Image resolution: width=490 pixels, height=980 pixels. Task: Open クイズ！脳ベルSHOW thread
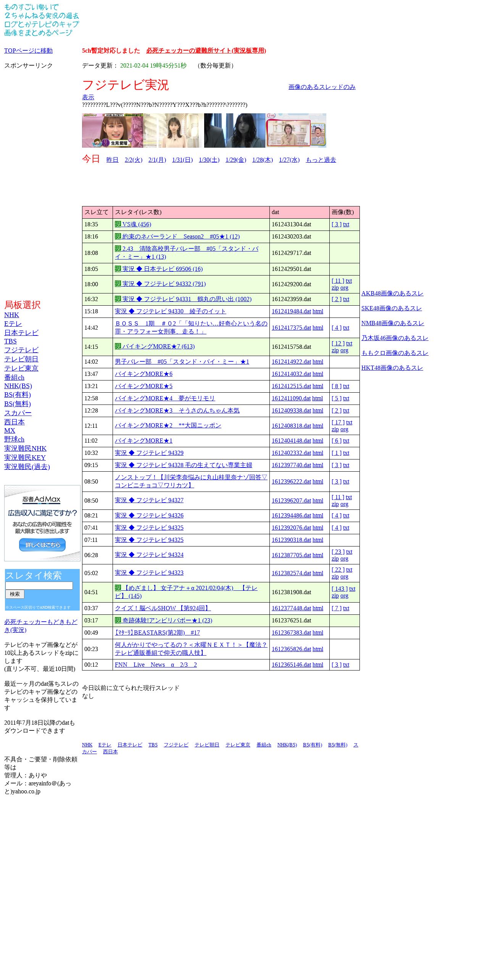pos(163,608)
